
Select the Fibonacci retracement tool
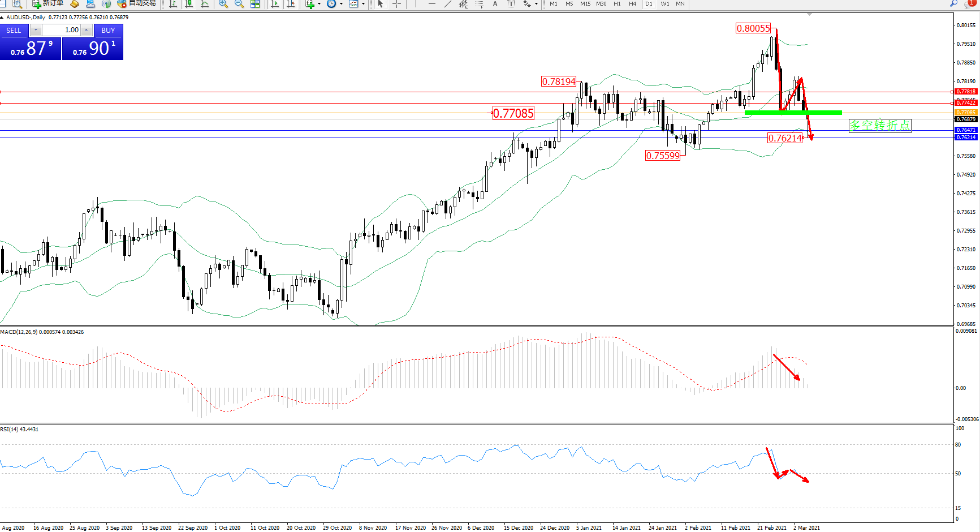click(x=479, y=4)
